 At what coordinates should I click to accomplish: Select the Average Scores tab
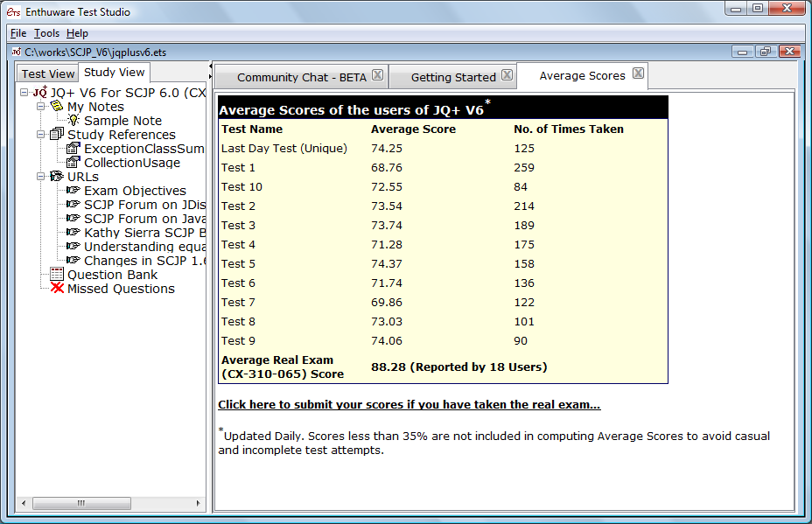pos(582,75)
